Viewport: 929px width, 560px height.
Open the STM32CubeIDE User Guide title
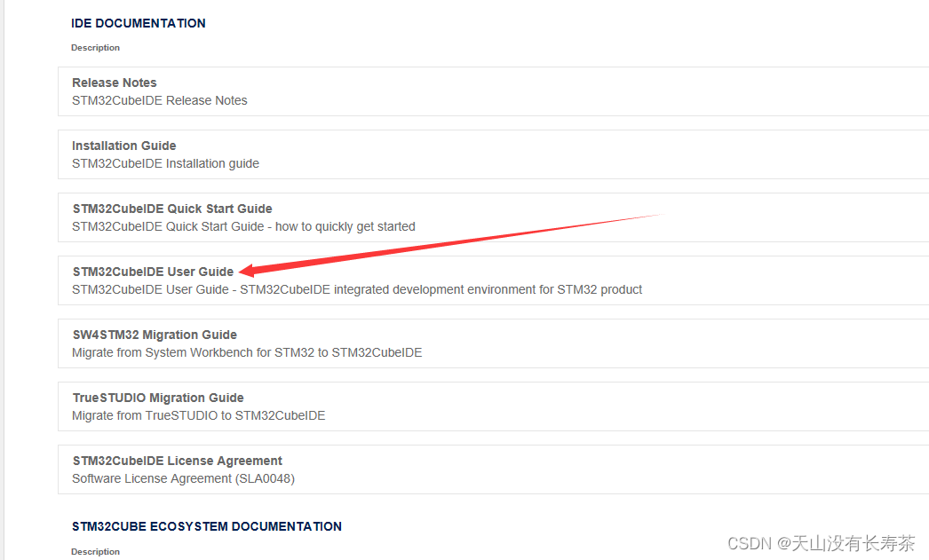pos(154,272)
